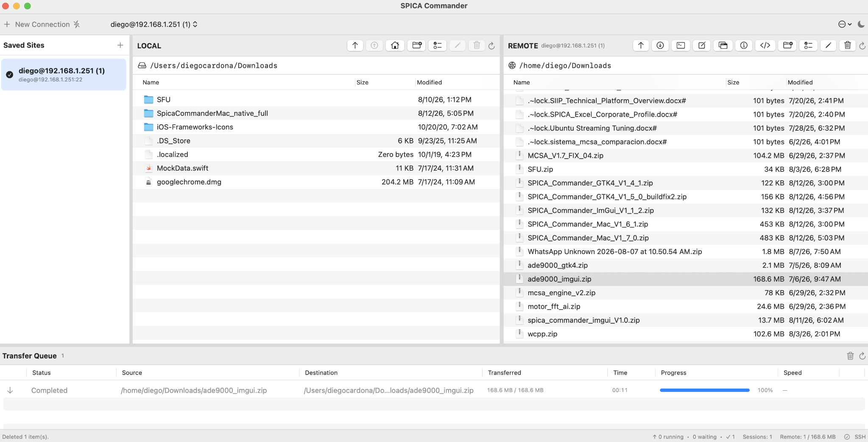Click the REMOTE delete trash icon
Viewport: 868px width, 442px height.
tap(847, 45)
